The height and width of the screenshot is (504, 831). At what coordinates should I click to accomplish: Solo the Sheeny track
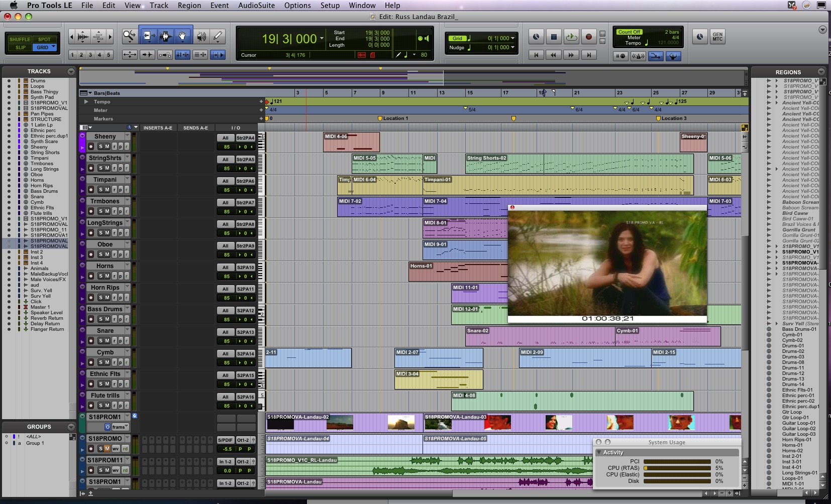[100, 147]
